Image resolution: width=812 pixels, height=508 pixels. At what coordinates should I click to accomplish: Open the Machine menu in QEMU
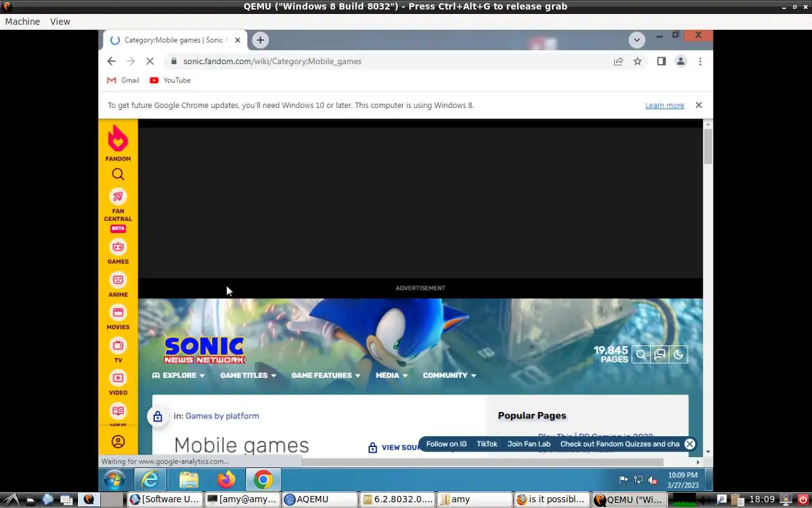(x=22, y=22)
